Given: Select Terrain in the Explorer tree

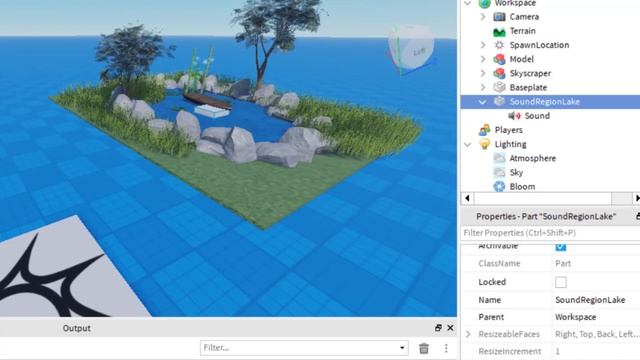Looking at the screenshot, I should click(522, 31).
